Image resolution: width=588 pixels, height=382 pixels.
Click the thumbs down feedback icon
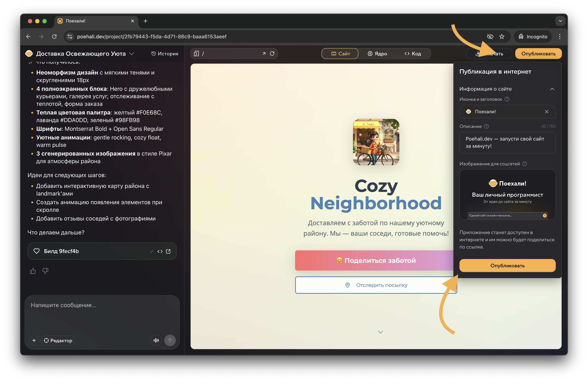(45, 271)
